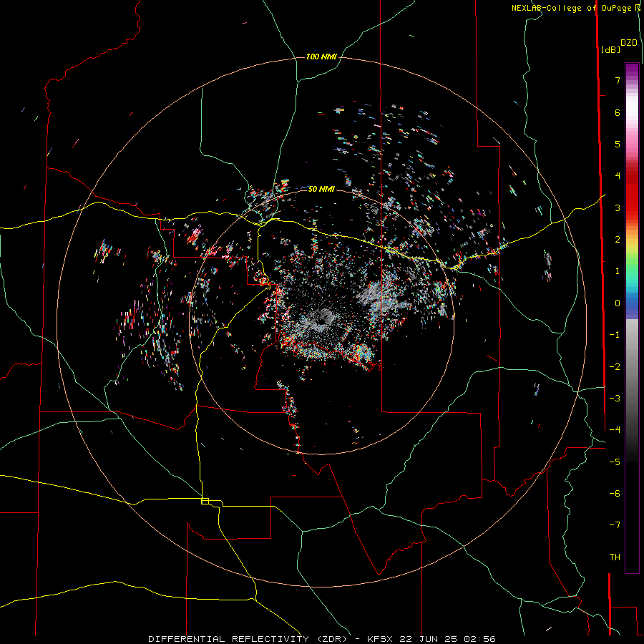The width and height of the screenshot is (644, 644).
Task: Click the -3 value on the color scale
Action: 615,399
